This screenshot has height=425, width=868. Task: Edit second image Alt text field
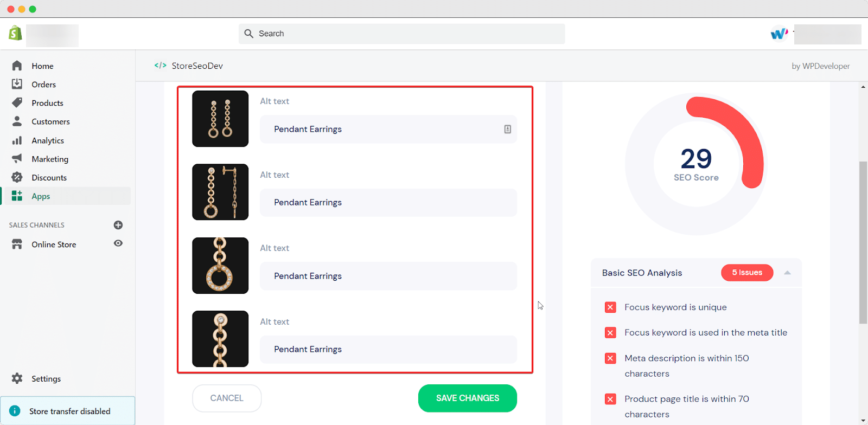coord(388,202)
